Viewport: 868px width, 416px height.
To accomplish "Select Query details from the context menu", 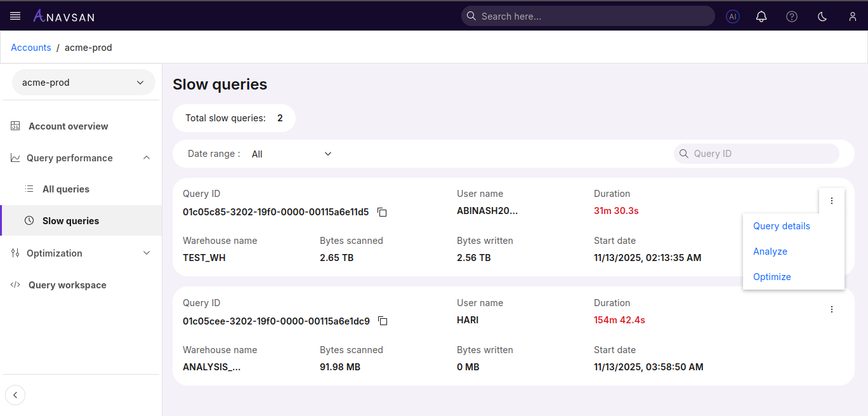I will point(781,226).
